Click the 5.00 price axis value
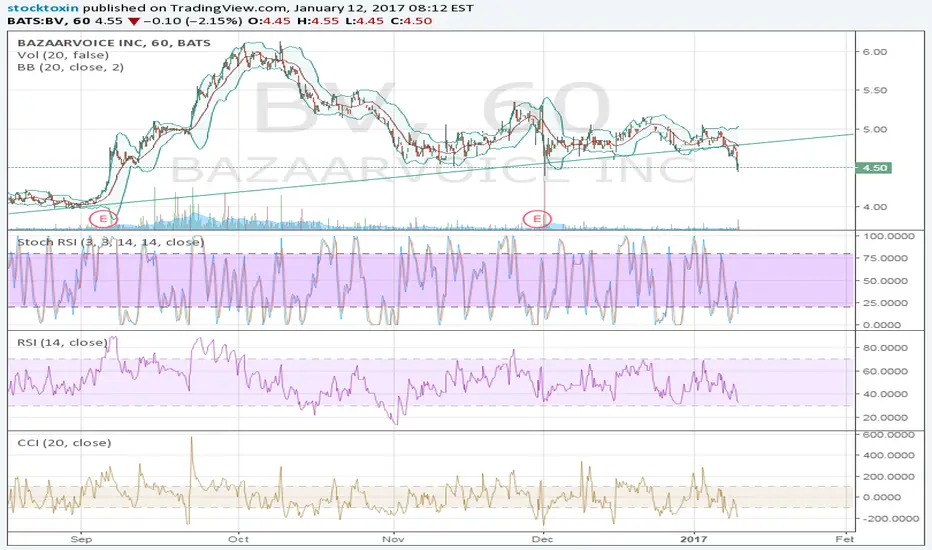This screenshot has height=550, width=932. (874, 129)
